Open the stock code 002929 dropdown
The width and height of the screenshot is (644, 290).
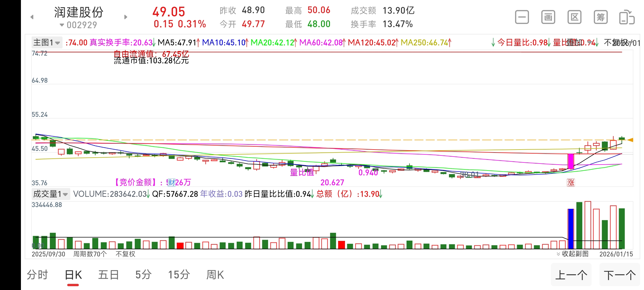[78, 25]
